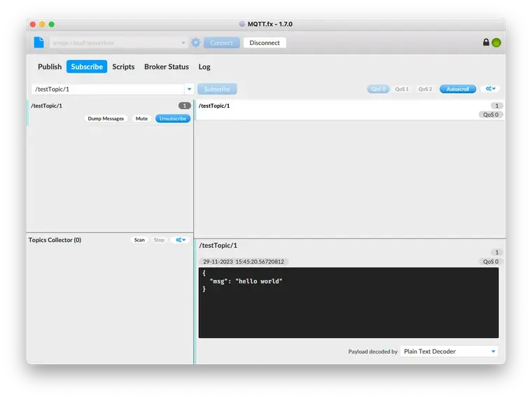Viewport: 532px width, 399px height.
Task: Click the timestamp 29-11-2023 15:45:20
Action: pyautogui.click(x=244, y=262)
